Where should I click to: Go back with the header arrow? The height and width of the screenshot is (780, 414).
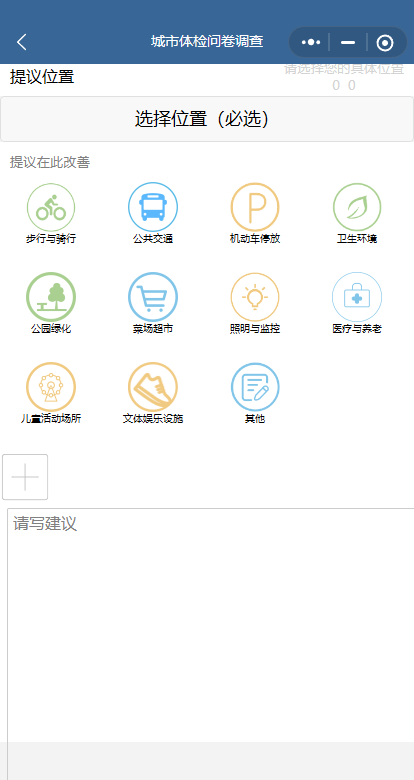[x=21, y=42]
